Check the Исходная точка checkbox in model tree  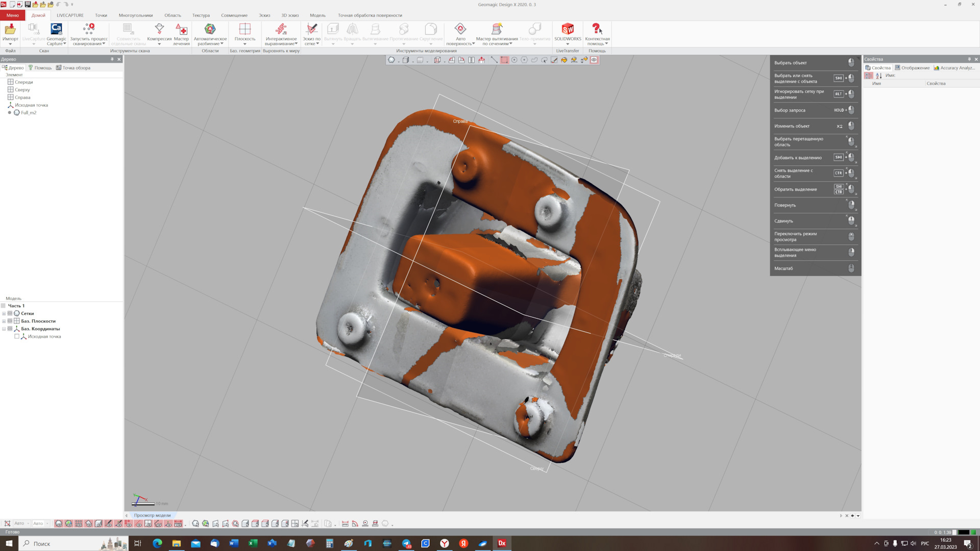(x=17, y=336)
